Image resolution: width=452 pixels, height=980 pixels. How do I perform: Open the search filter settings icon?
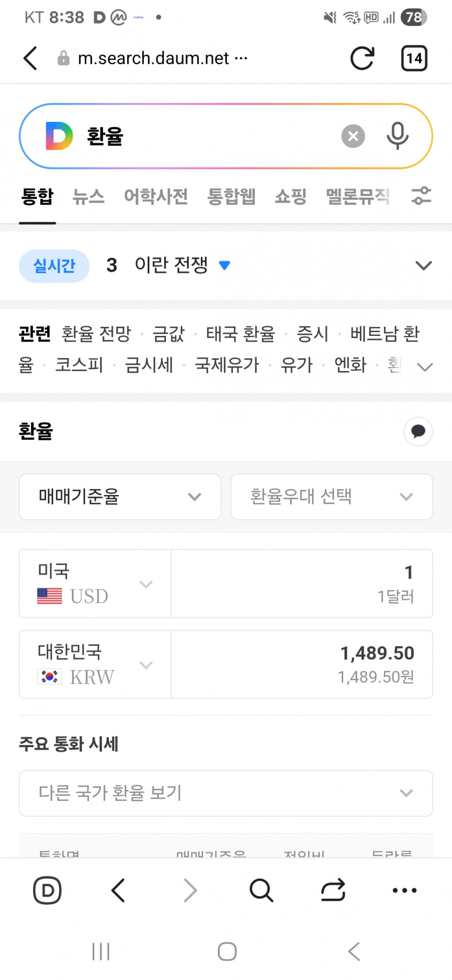(421, 196)
